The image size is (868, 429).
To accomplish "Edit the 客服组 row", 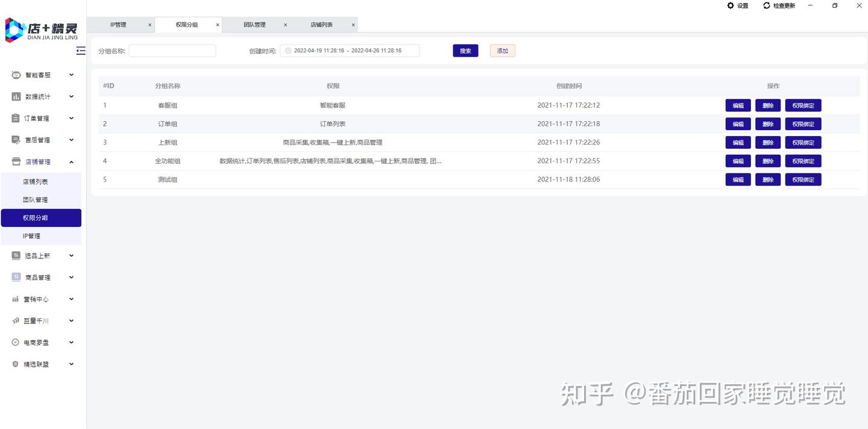I will click(x=738, y=106).
